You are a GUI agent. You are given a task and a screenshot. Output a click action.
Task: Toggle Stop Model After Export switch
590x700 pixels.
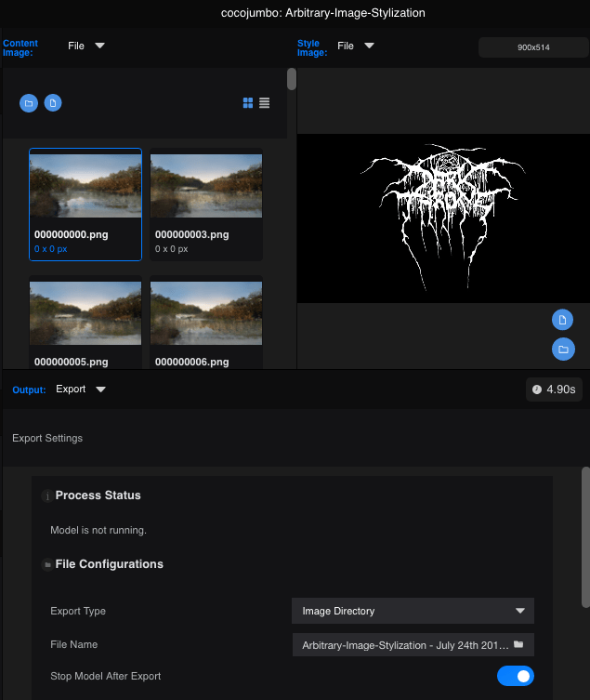[516, 676]
